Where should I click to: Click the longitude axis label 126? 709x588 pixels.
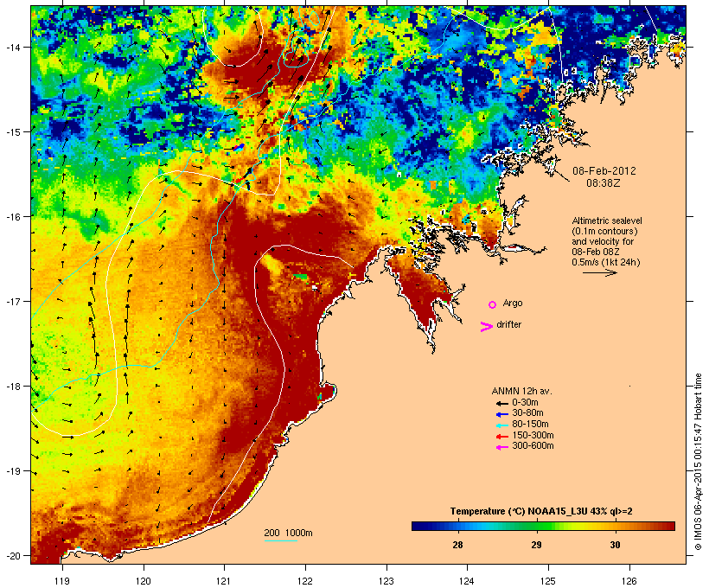(x=629, y=581)
